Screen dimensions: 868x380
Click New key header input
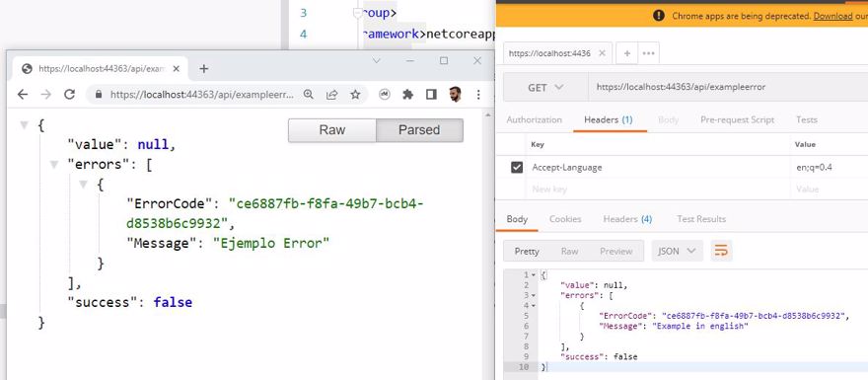658,189
